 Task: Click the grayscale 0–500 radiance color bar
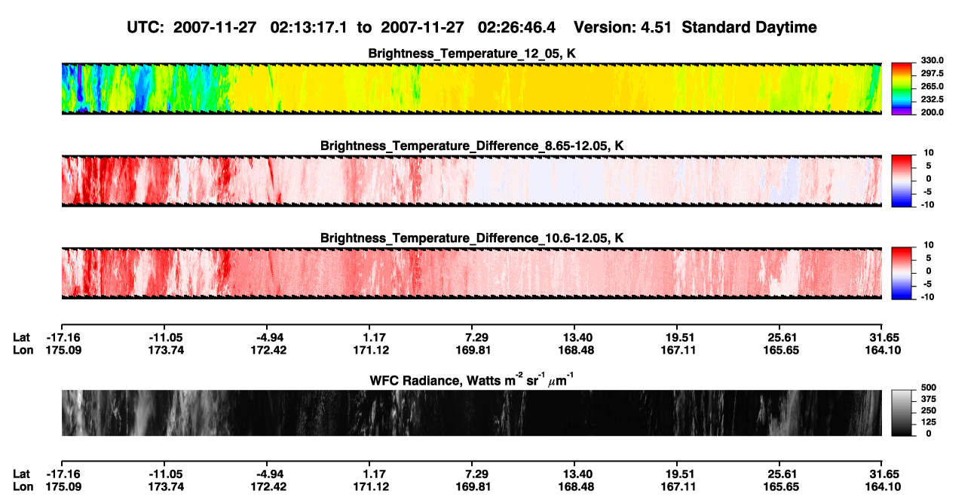point(901,413)
